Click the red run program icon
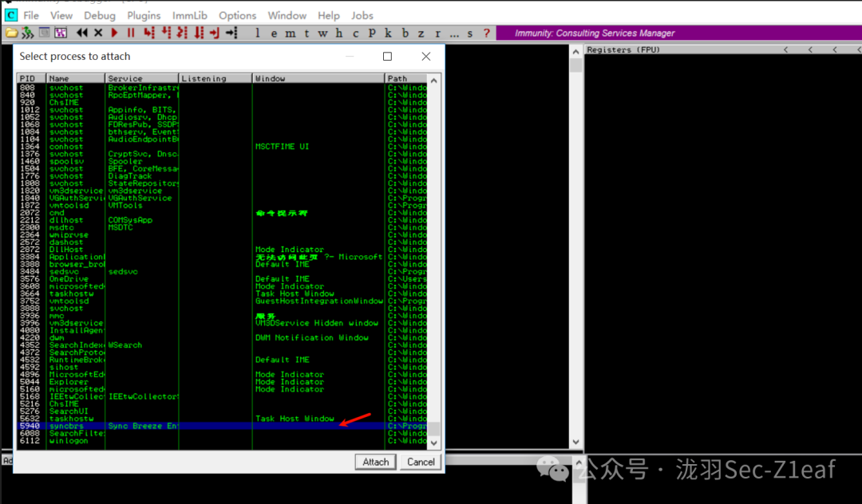The height and width of the screenshot is (504, 862). 114,33
